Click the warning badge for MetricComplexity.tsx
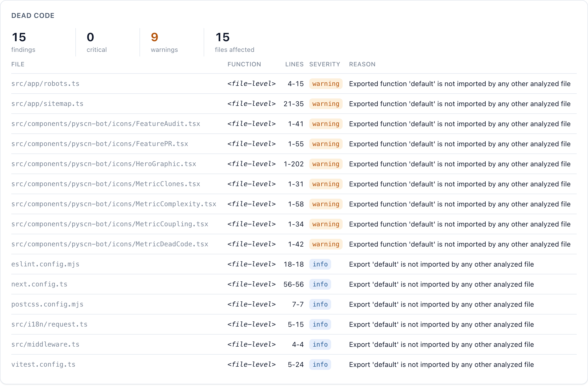The image size is (588, 391). tap(326, 204)
